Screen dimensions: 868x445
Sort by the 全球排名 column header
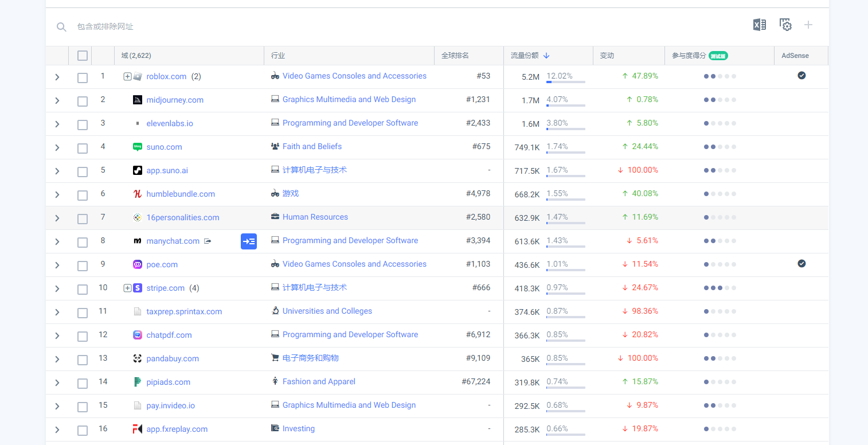pos(455,56)
